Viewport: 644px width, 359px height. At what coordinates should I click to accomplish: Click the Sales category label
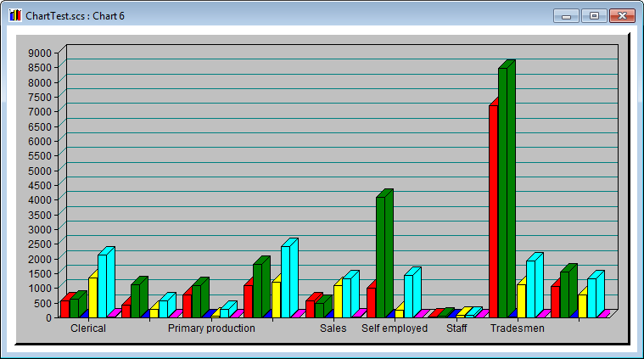(x=333, y=328)
